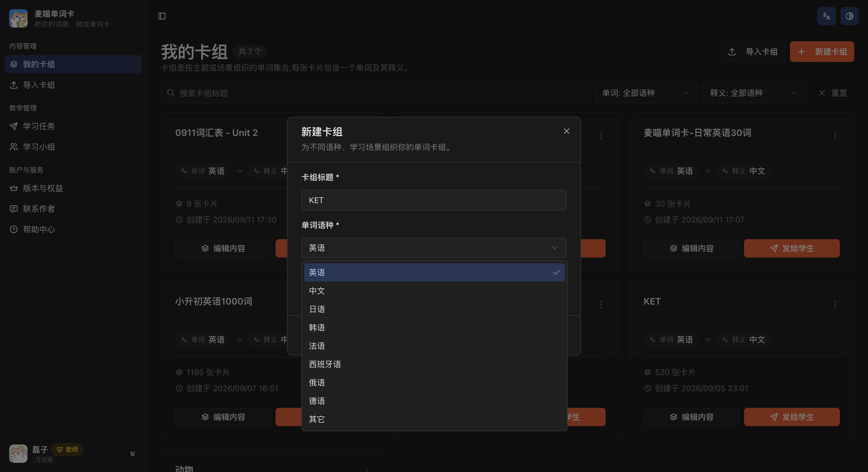Pick 德语 from the language list
868x472 pixels.
pos(434,401)
